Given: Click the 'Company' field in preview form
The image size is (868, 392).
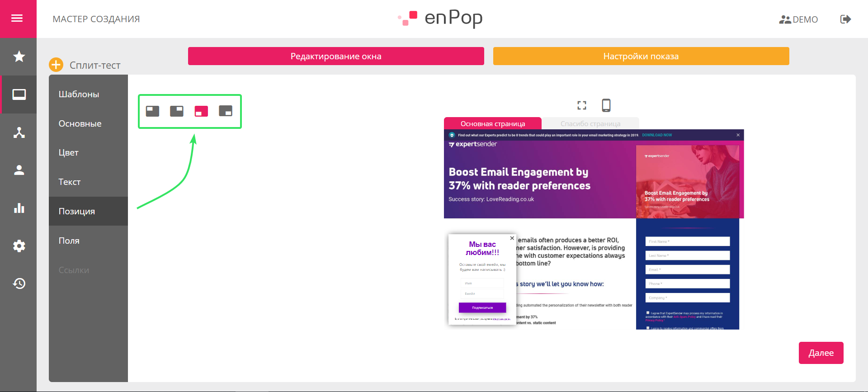Looking at the screenshot, I should [x=688, y=298].
